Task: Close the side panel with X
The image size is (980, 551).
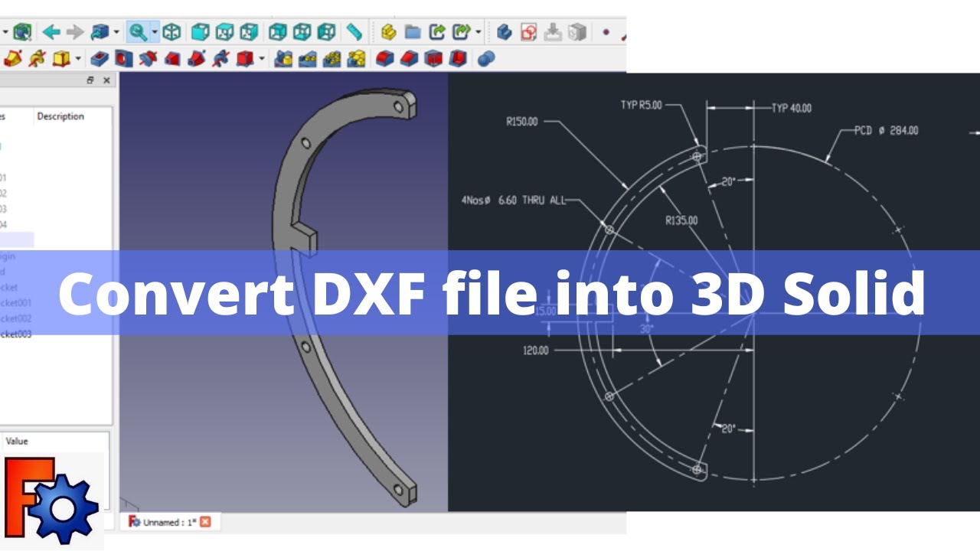Action: point(106,80)
